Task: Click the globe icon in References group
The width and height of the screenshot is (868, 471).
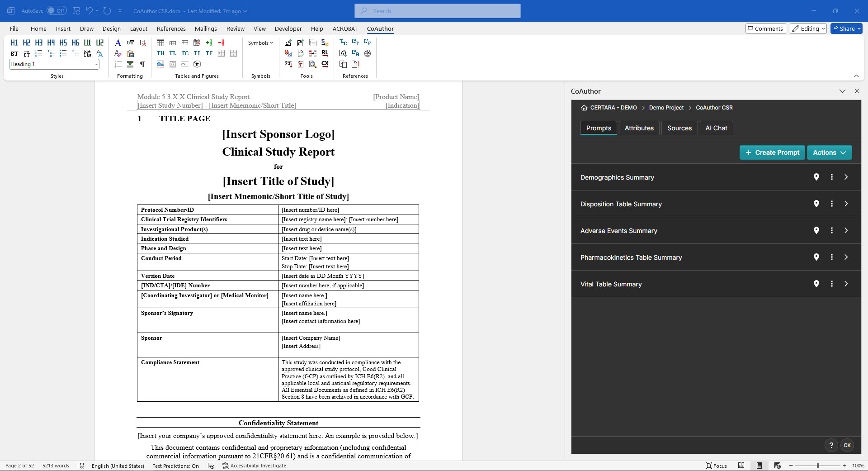Action: pyautogui.click(x=367, y=53)
